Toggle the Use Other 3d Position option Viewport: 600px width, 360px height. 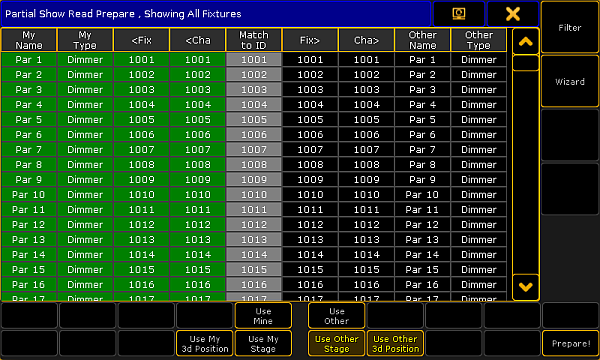(x=395, y=344)
